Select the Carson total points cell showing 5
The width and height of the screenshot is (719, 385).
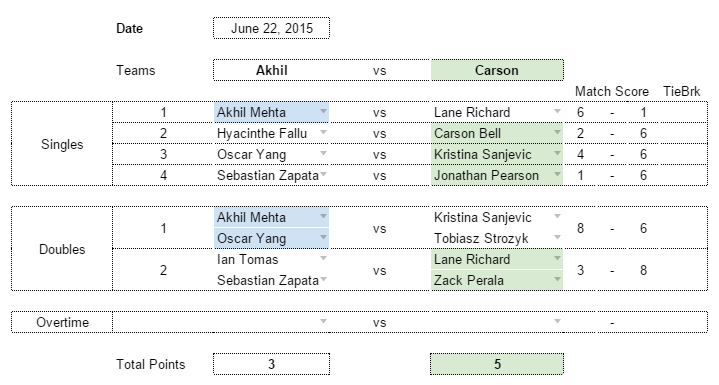(497, 364)
